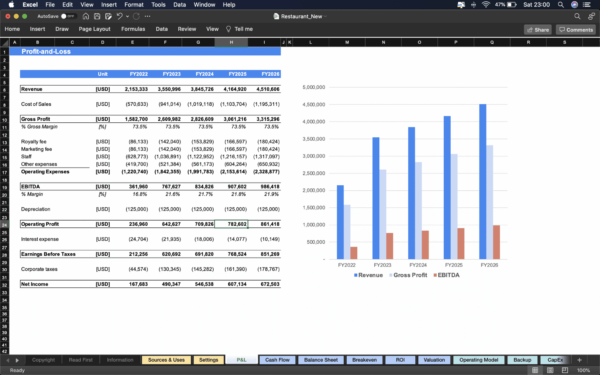Click the Home icon in title bar
600x375 pixels.
tap(86, 16)
